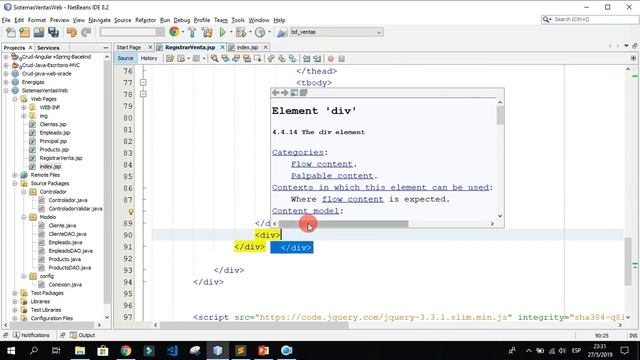
Task: Collapse code fold on line 77
Action: tap(143, 82)
